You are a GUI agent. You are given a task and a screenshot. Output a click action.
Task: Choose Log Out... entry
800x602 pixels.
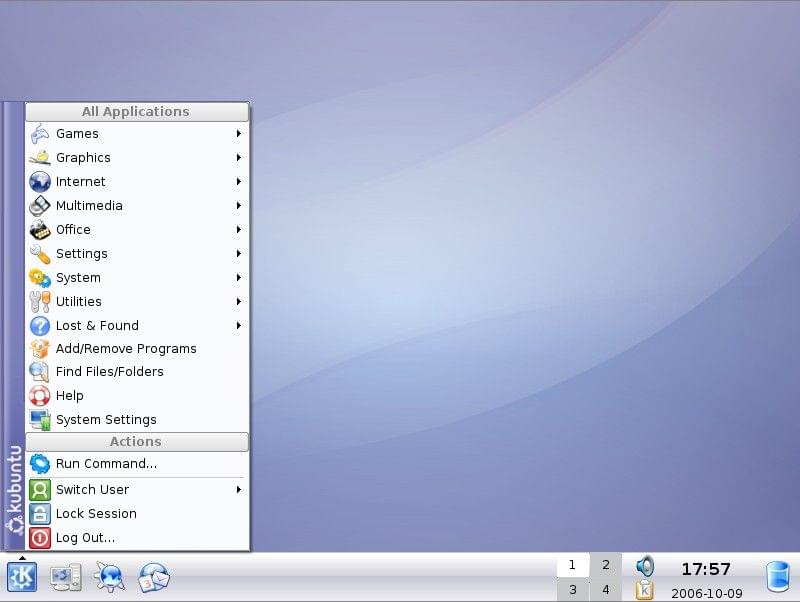[137, 538]
